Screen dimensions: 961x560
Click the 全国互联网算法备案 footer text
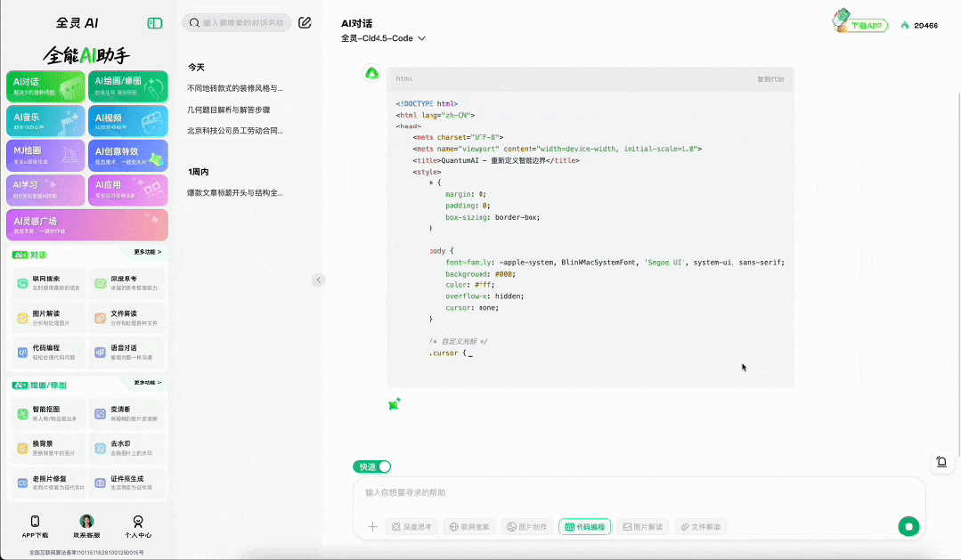[86, 553]
